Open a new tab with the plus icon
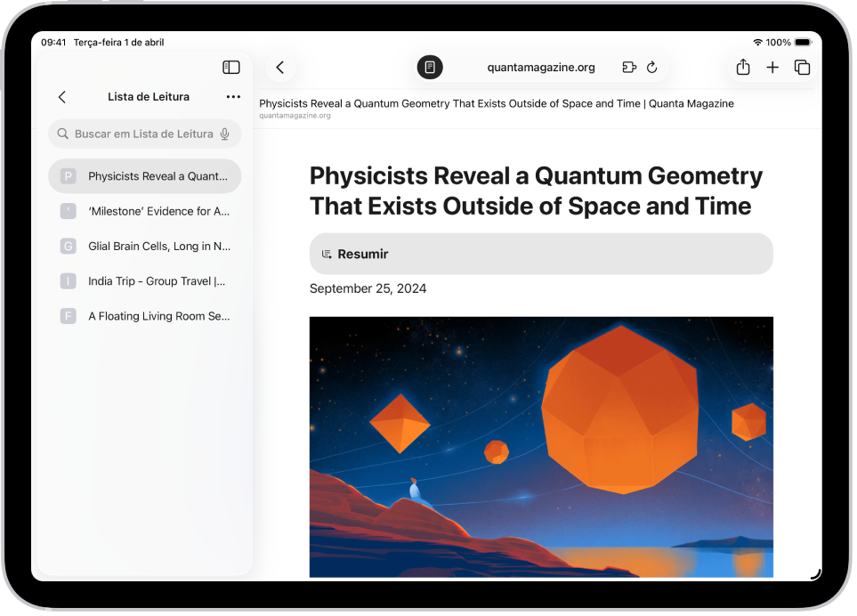The image size is (857, 616). point(772,67)
